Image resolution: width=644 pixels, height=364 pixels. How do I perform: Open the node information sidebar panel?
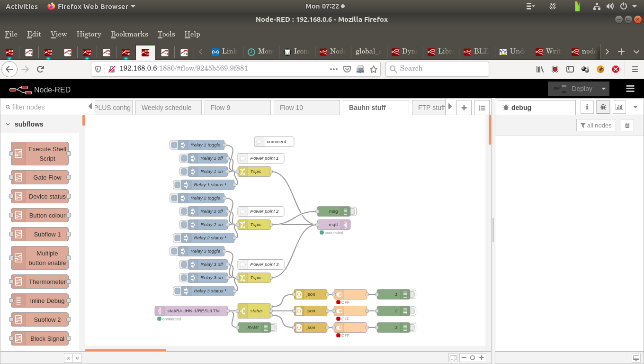coord(587,107)
